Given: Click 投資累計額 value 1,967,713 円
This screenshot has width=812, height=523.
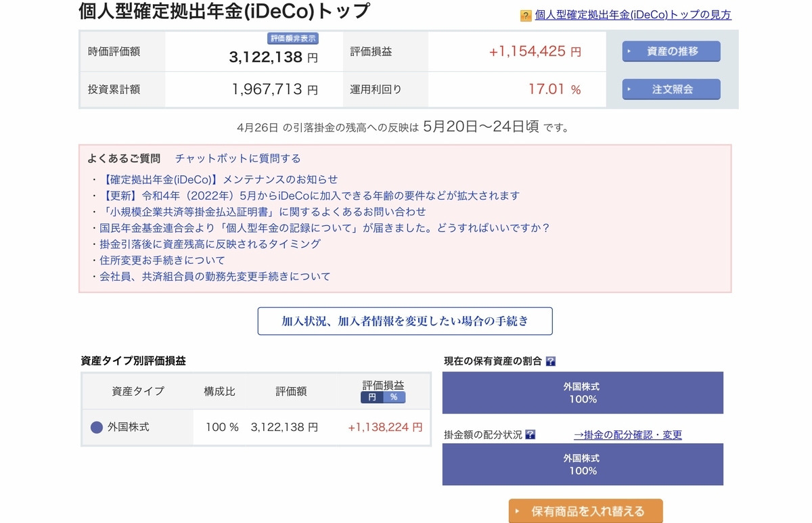Looking at the screenshot, I should click(x=275, y=89).
